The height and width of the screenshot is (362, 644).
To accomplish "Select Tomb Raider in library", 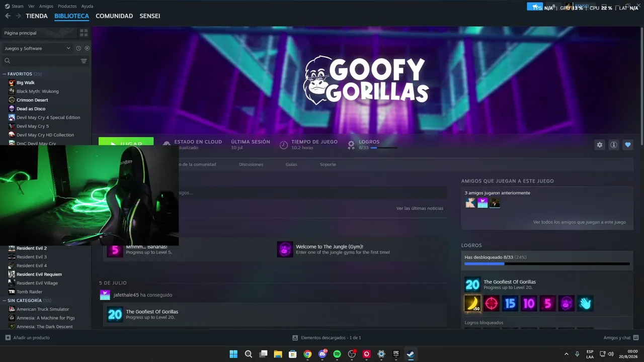I will (x=29, y=292).
